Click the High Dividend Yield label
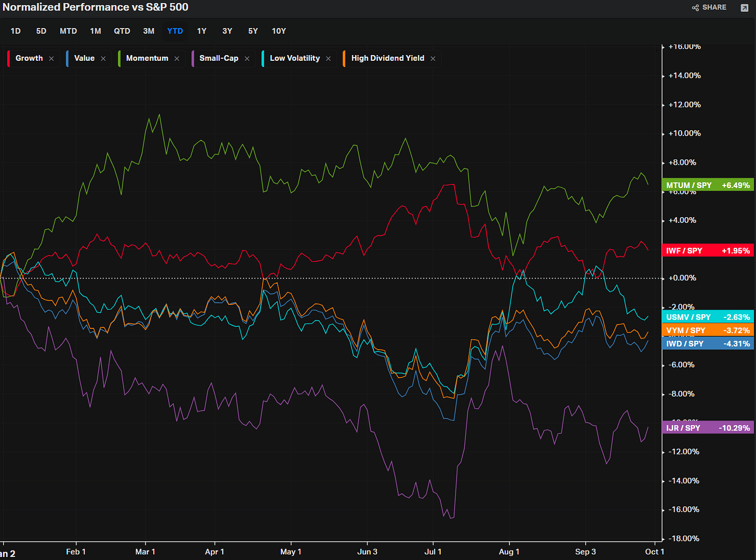Image resolution: width=756 pixels, height=560 pixels. coord(388,58)
